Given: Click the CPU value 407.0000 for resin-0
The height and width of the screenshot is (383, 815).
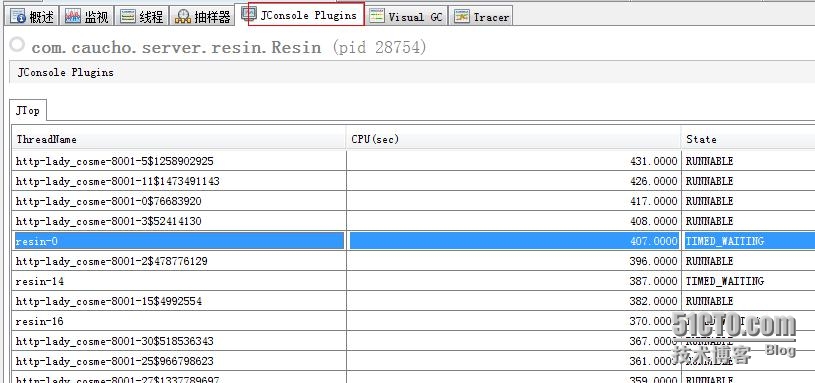Looking at the screenshot, I should coord(653,241).
